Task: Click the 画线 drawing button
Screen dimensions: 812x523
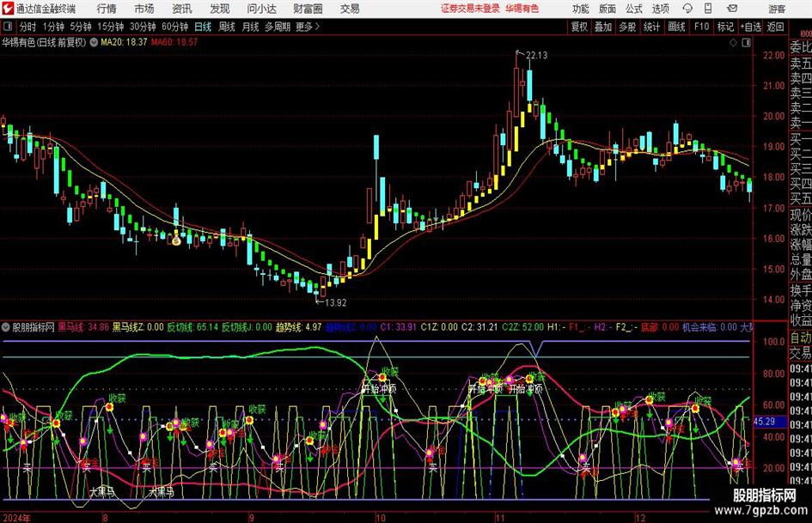Action: (676, 27)
